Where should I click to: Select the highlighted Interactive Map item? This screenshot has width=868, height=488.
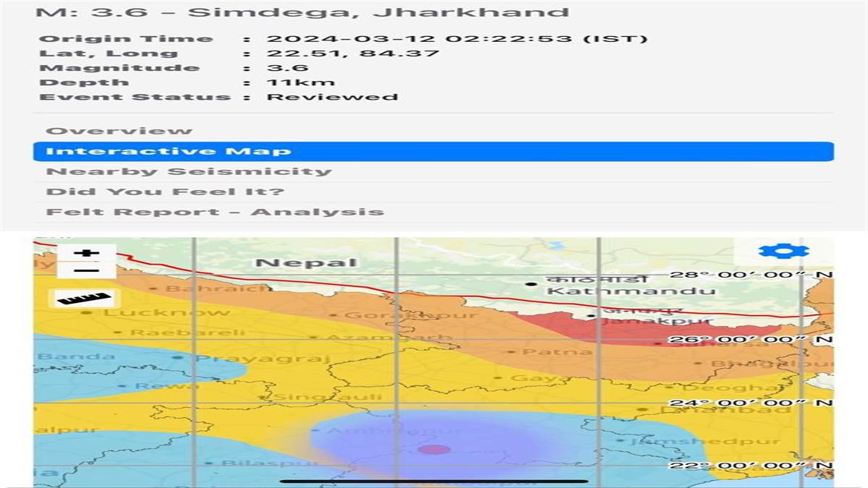click(x=433, y=151)
